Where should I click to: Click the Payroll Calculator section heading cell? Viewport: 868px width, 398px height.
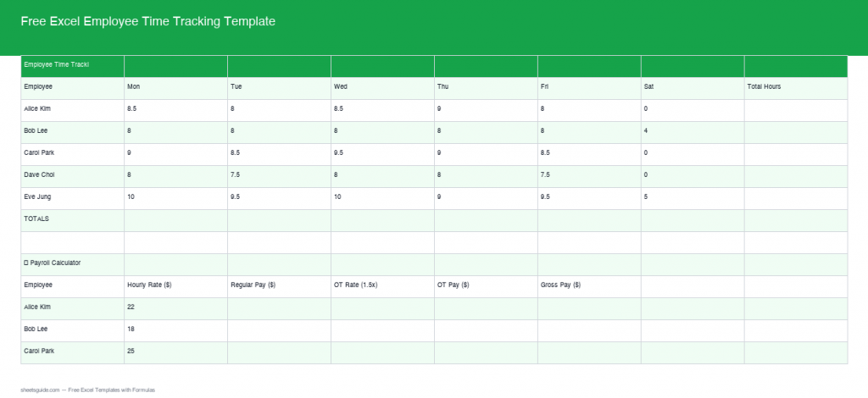click(72, 263)
